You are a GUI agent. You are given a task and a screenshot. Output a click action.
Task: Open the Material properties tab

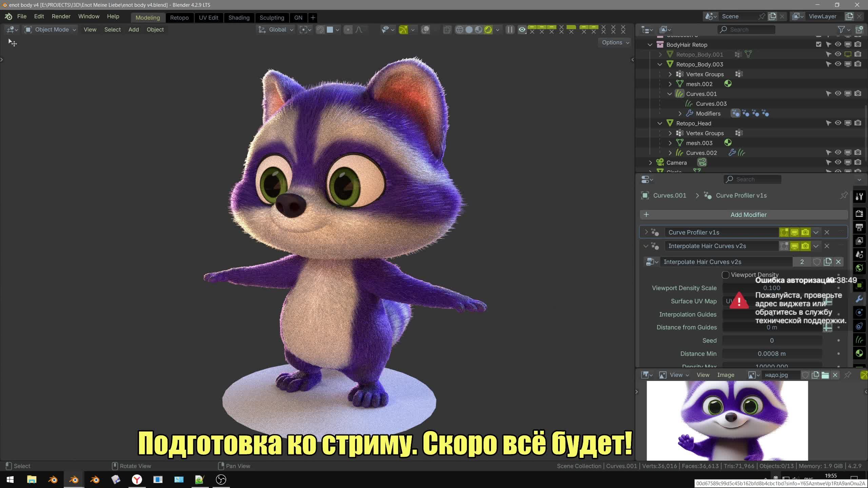(x=859, y=353)
